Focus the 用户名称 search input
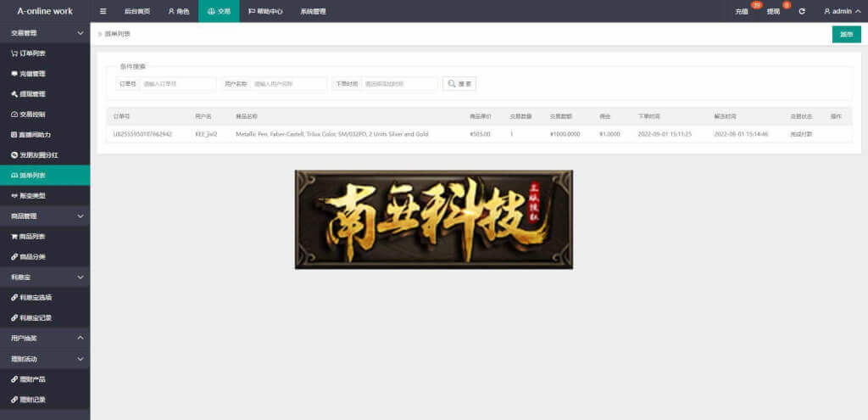The height and width of the screenshot is (420, 868). tap(288, 84)
